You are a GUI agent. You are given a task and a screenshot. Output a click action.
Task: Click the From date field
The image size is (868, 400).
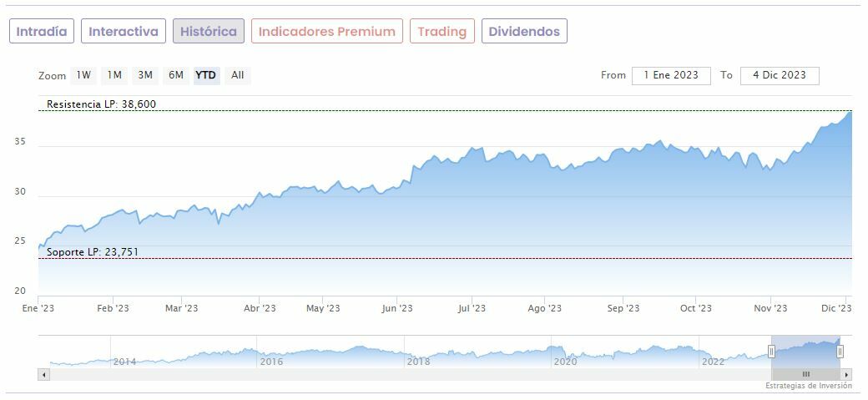(671, 75)
